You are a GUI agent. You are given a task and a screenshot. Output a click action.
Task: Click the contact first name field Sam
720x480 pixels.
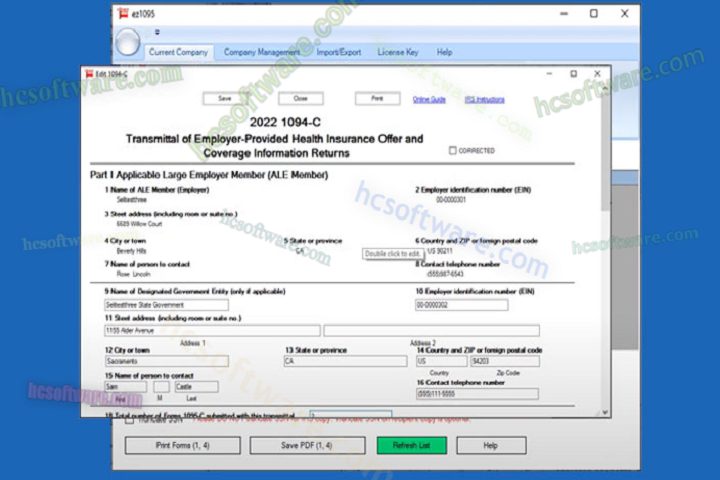click(x=126, y=387)
